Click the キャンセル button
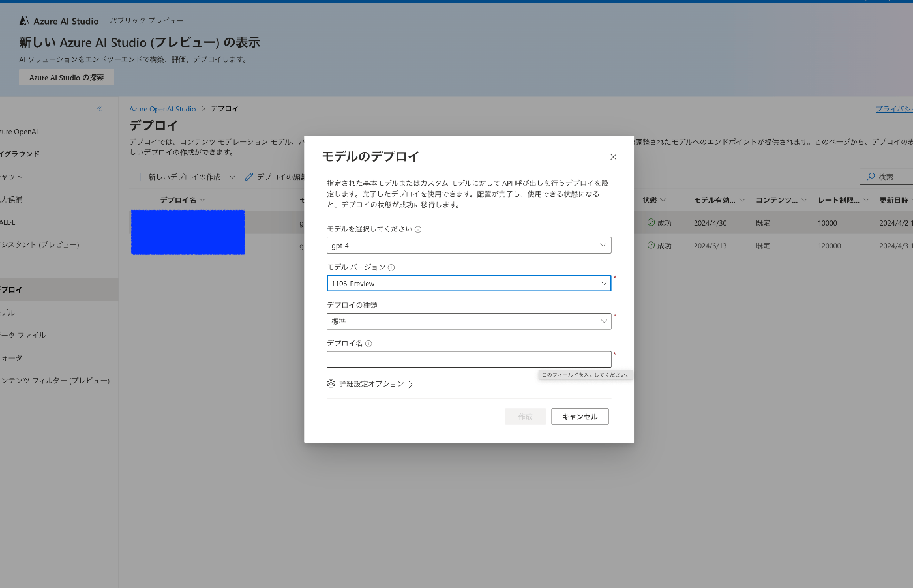Screen dimensions: 913x588 coord(580,417)
